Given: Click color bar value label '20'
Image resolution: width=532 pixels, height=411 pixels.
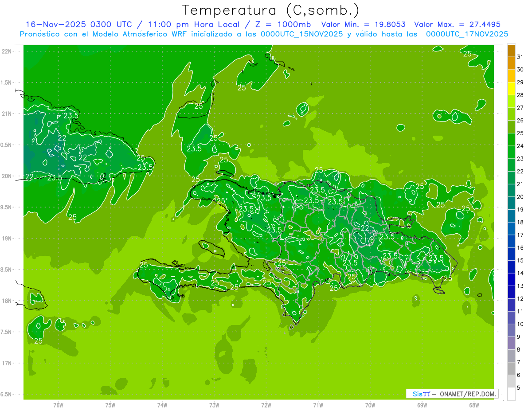Looking at the screenshot, I should tap(520, 197).
